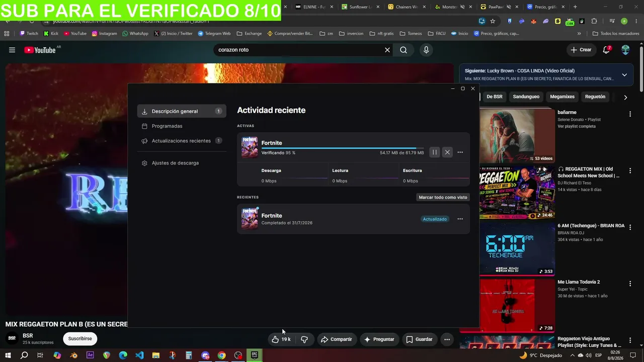Viewport: 644px width, 362px height.
Task: Open the Descripción general section
Action: point(182,111)
